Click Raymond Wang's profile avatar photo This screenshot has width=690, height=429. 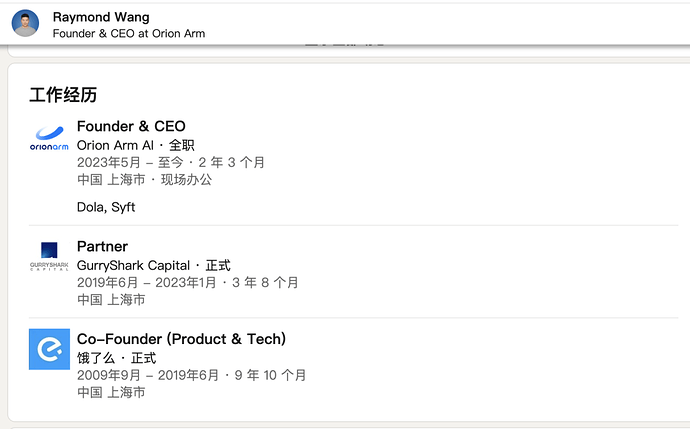(25, 23)
